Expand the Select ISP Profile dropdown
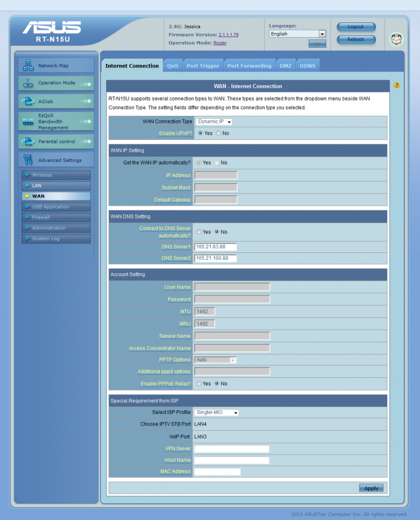The image size is (420, 520). [217, 413]
